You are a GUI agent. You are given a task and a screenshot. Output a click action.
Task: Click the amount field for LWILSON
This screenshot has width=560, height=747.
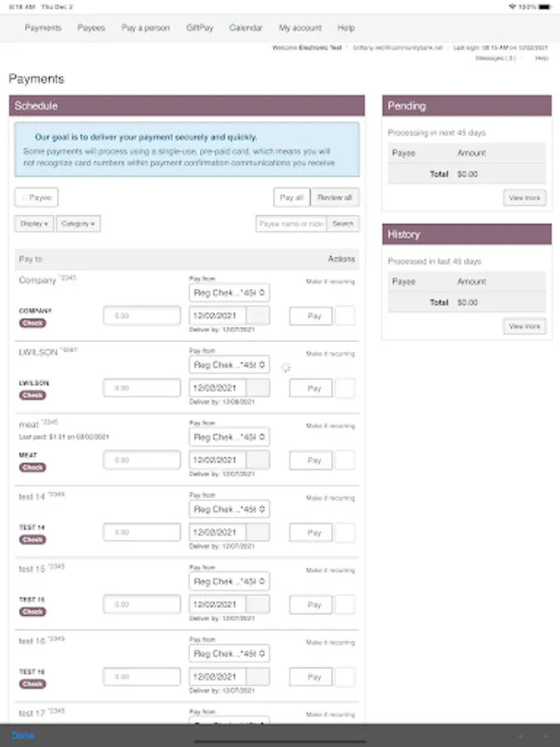[x=142, y=388]
